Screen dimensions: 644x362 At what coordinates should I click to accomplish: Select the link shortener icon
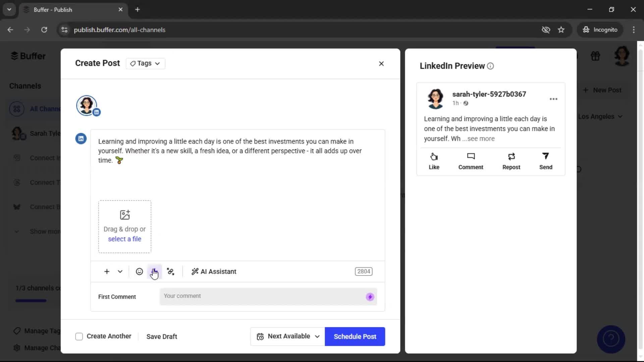pos(170,271)
